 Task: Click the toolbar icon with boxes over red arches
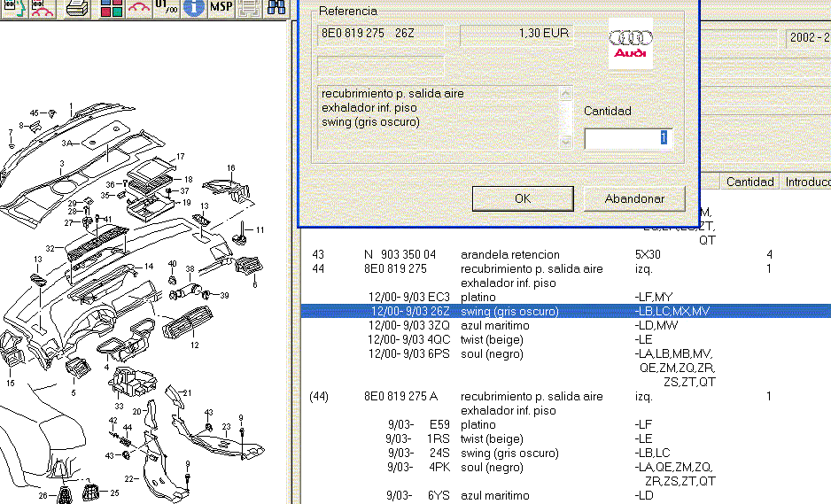click(x=43, y=8)
